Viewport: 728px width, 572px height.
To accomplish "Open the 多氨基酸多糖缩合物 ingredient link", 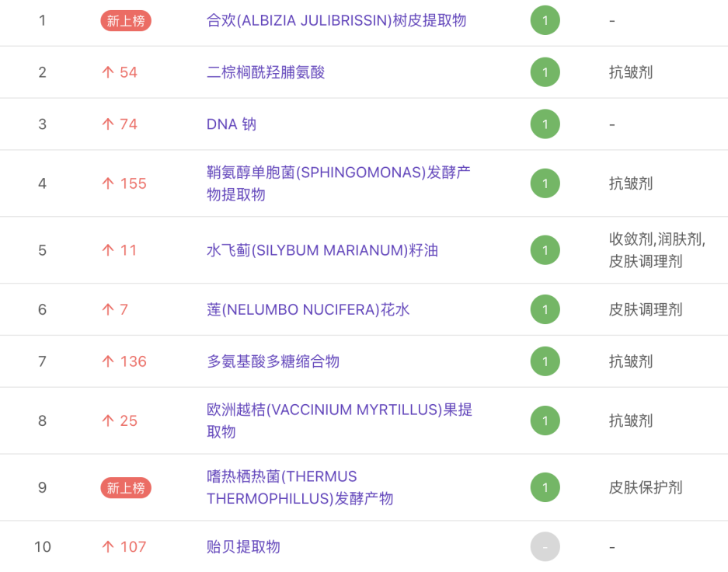I will pos(273,361).
